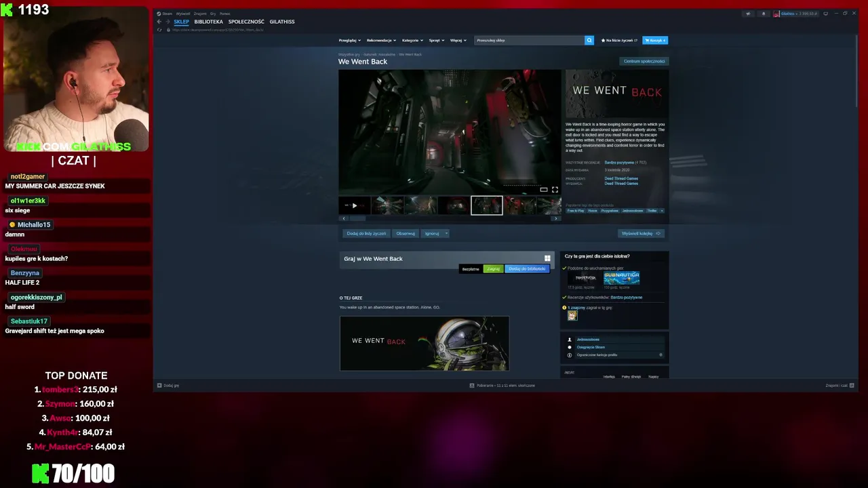Screen dimensions: 868x488
Task: Click the friend avatar who played the game
Action: pyautogui.click(x=572, y=315)
